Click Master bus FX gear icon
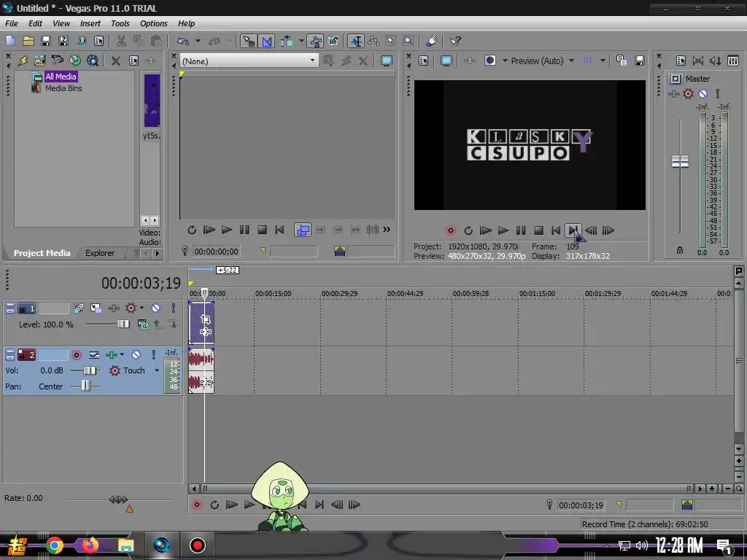The width and height of the screenshot is (747, 560). click(x=688, y=94)
